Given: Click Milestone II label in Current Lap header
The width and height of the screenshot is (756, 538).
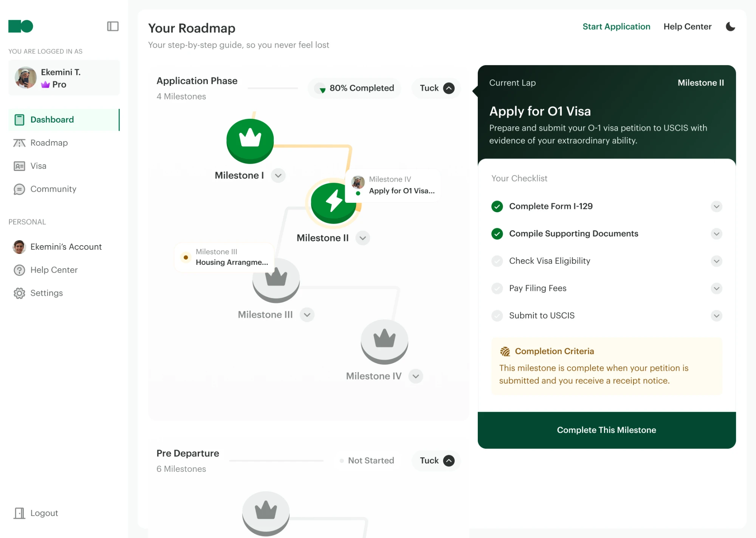Looking at the screenshot, I should (x=701, y=83).
